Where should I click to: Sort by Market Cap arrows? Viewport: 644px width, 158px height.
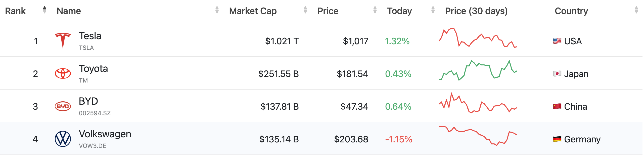305,10
